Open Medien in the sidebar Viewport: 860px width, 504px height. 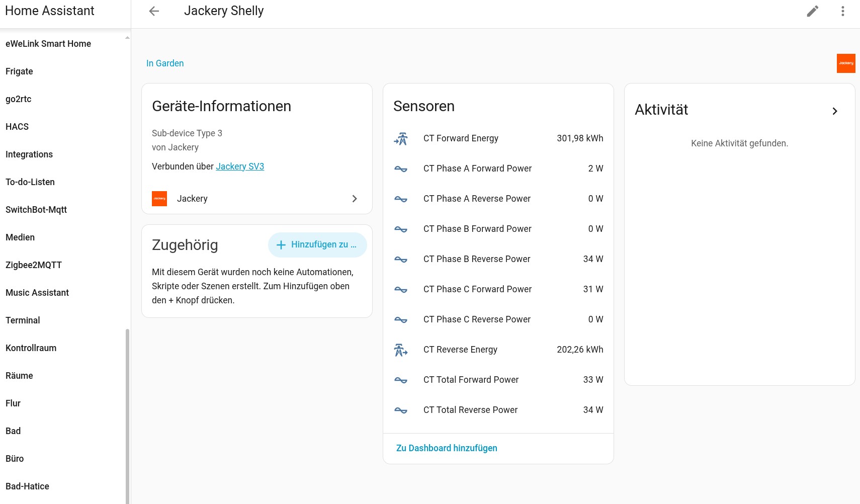(x=20, y=237)
